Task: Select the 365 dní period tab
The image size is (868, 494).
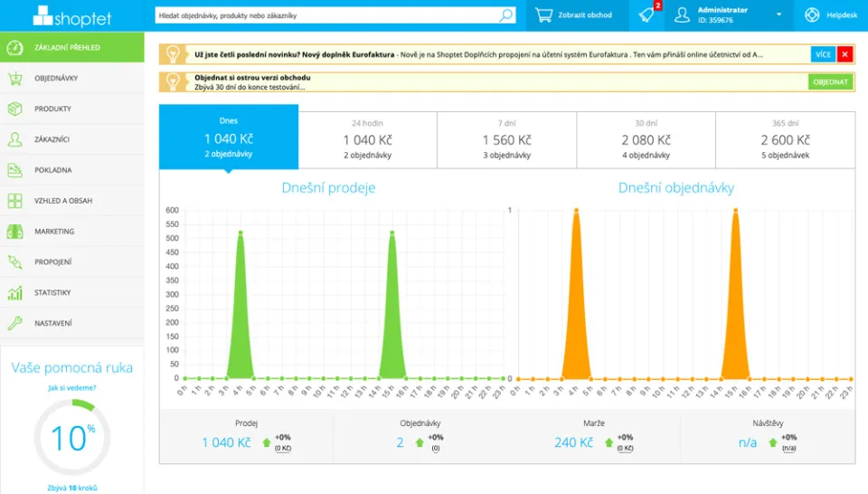Action: click(785, 140)
